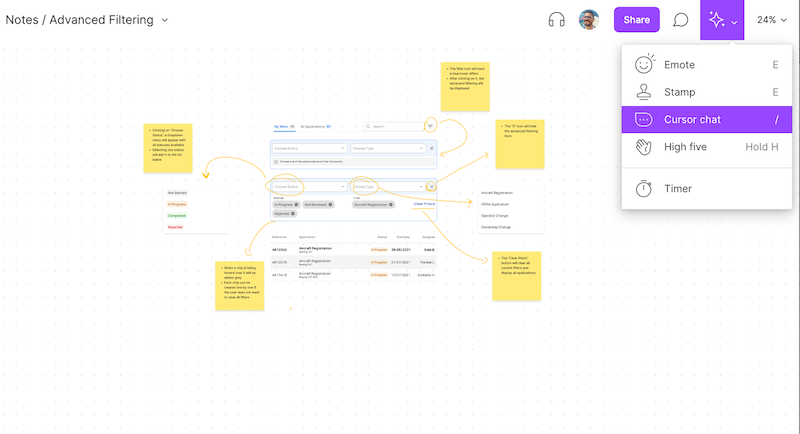Image resolution: width=800 pixels, height=434 pixels.
Task: Click table row reference AR12345
Action: click(279, 250)
